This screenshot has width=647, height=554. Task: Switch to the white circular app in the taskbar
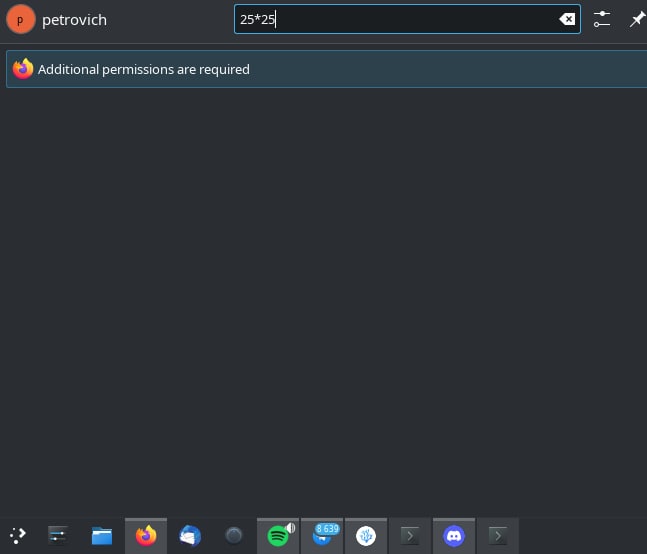pyautogui.click(x=366, y=536)
